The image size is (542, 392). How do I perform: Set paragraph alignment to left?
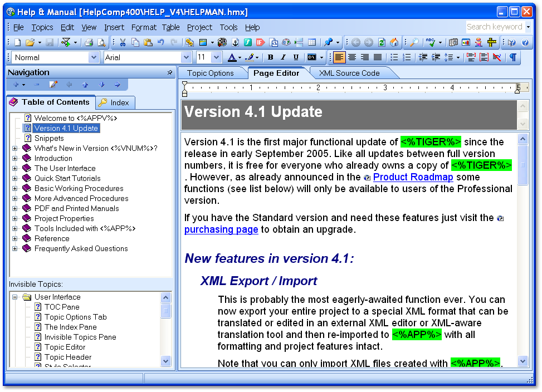(339, 57)
